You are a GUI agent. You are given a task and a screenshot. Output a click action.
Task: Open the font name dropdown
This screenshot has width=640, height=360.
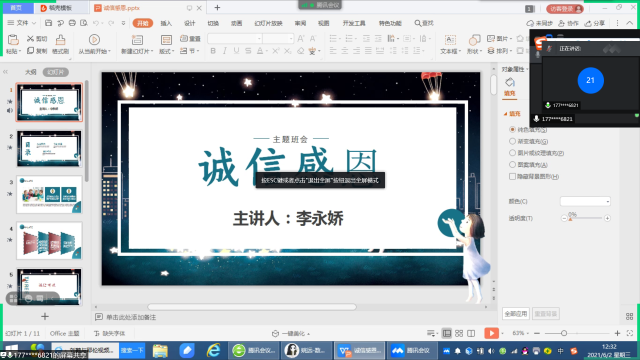[259, 39]
